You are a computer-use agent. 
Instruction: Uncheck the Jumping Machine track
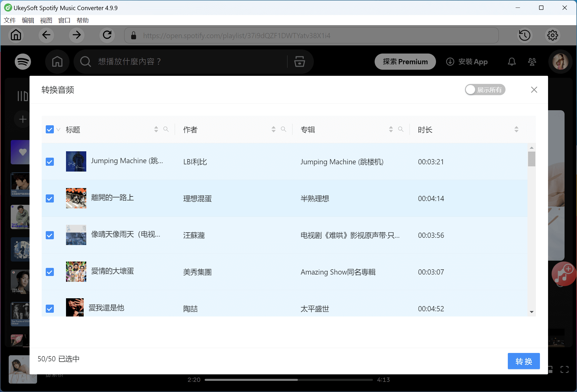pos(50,162)
